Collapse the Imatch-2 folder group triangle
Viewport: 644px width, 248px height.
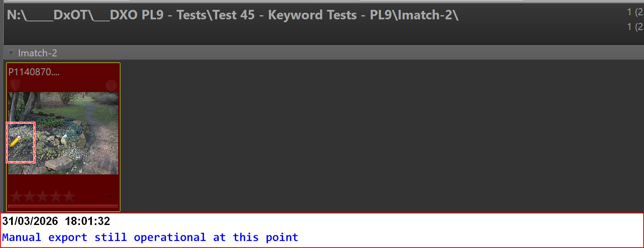click(11, 53)
